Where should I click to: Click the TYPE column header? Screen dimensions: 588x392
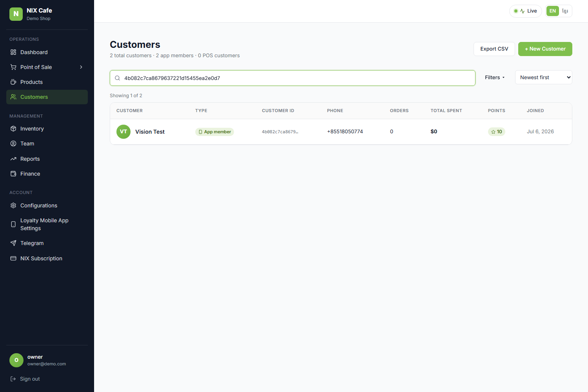point(201,111)
